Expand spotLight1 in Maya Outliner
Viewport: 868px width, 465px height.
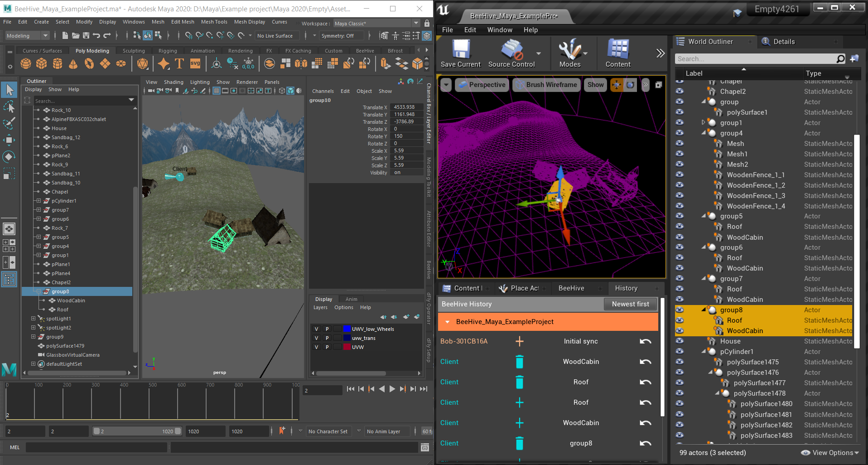(x=33, y=319)
